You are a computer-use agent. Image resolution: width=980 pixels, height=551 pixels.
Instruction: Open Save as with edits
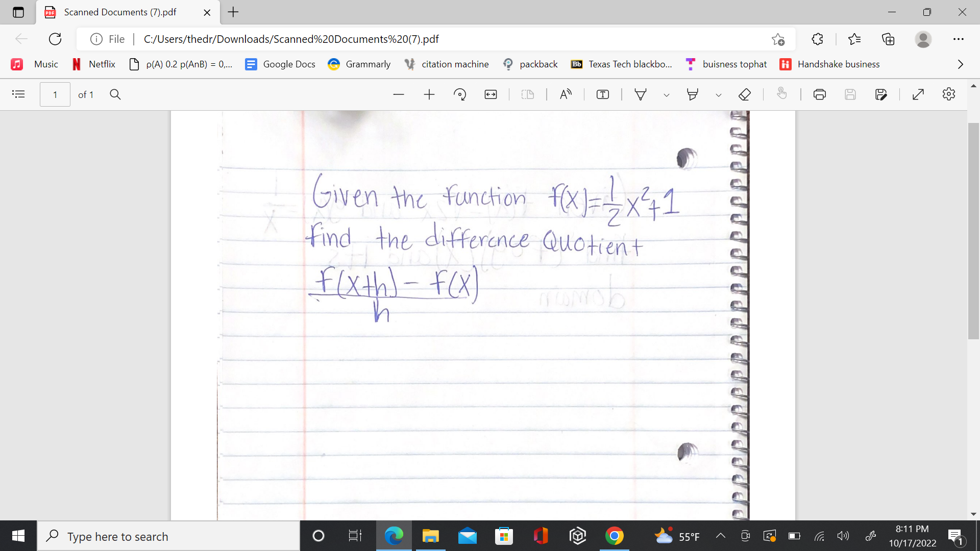(881, 94)
